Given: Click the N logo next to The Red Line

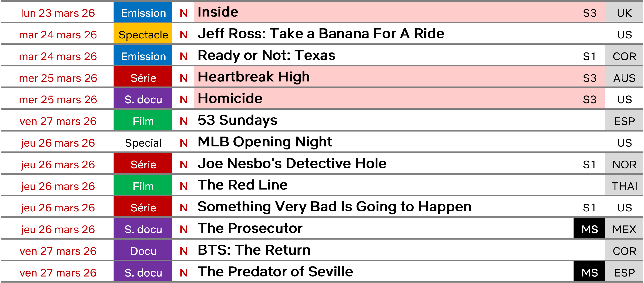Looking at the screenshot, I should pos(184,186).
